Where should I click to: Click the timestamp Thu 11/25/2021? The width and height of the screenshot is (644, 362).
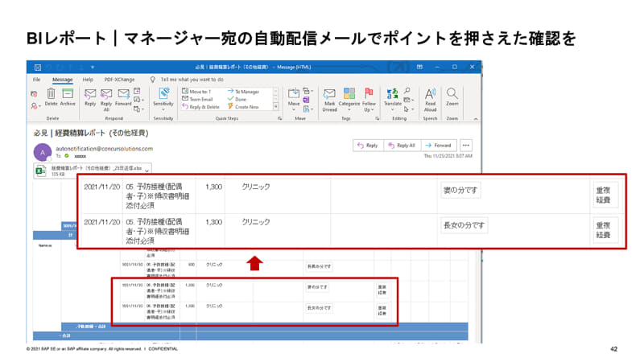(x=448, y=156)
